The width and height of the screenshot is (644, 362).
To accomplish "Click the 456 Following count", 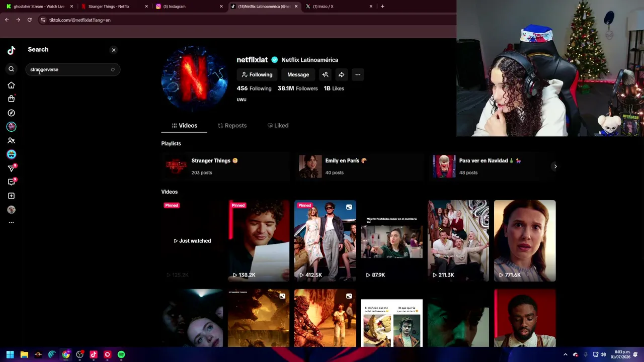I will 254,88.
